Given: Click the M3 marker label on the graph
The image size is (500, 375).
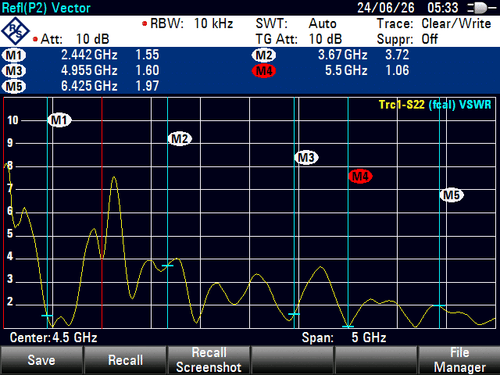Looking at the screenshot, I should [306, 157].
